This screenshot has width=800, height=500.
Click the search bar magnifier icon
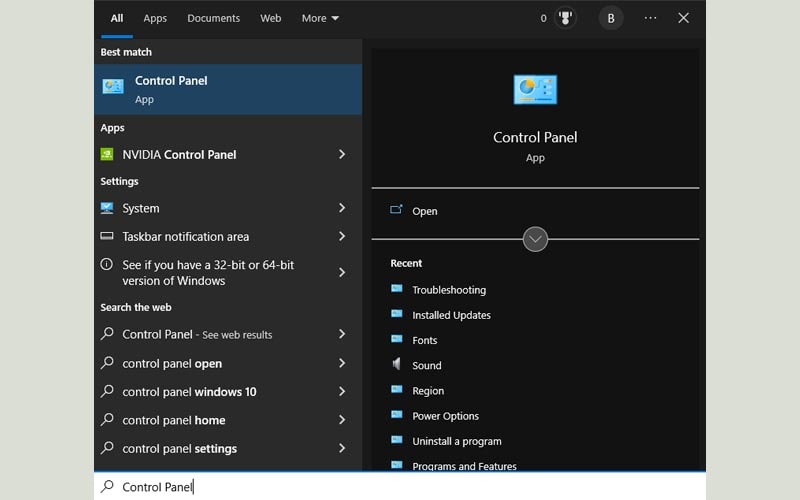click(x=107, y=486)
